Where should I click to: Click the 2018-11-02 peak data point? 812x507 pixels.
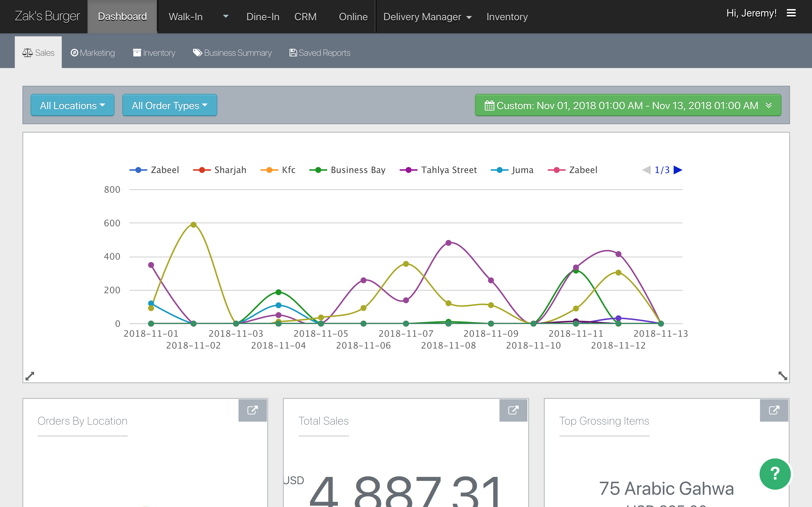[x=193, y=225]
